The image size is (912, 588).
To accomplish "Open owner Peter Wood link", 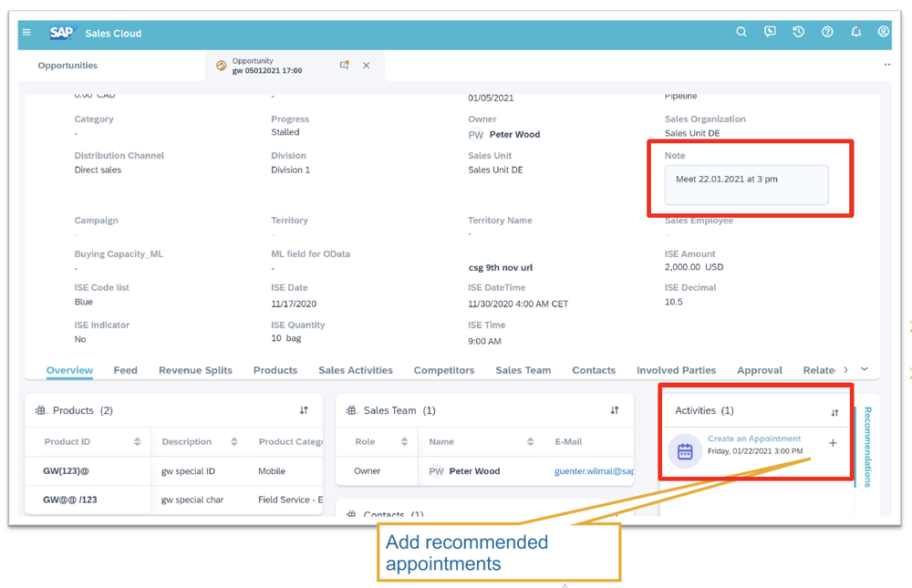I will (514, 134).
